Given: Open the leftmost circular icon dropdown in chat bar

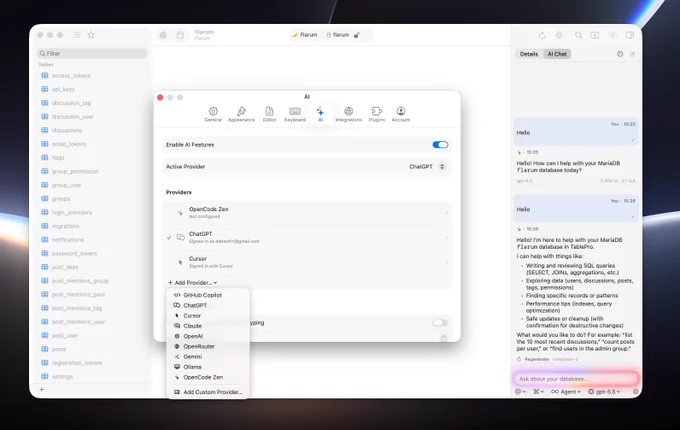Looking at the screenshot, I should point(520,391).
